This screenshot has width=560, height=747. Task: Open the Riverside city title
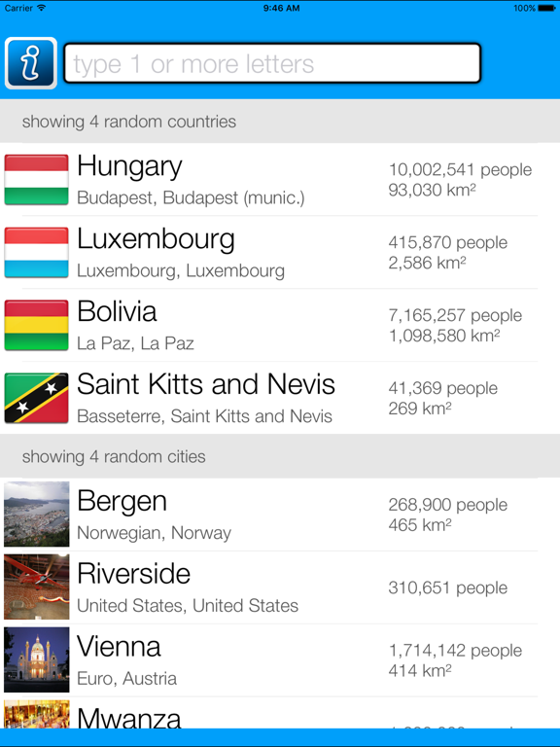coord(134,574)
